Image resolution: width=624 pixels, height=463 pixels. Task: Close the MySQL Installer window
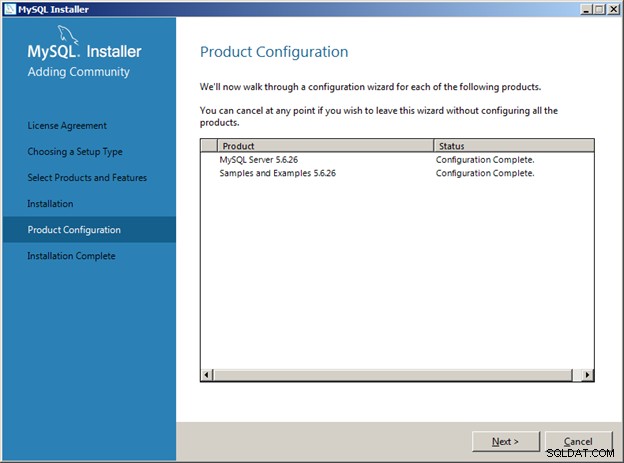tap(614, 9)
